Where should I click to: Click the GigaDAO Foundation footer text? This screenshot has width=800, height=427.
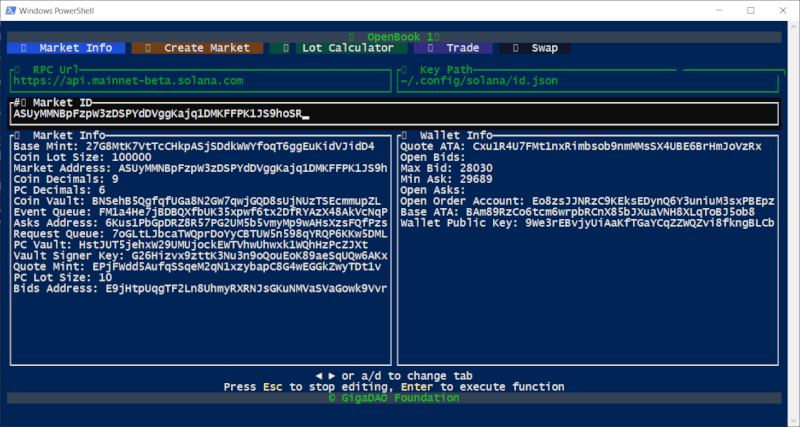(394, 398)
